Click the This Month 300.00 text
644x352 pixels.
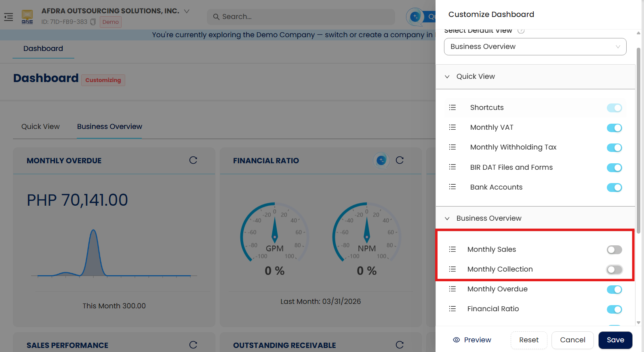pyautogui.click(x=114, y=306)
